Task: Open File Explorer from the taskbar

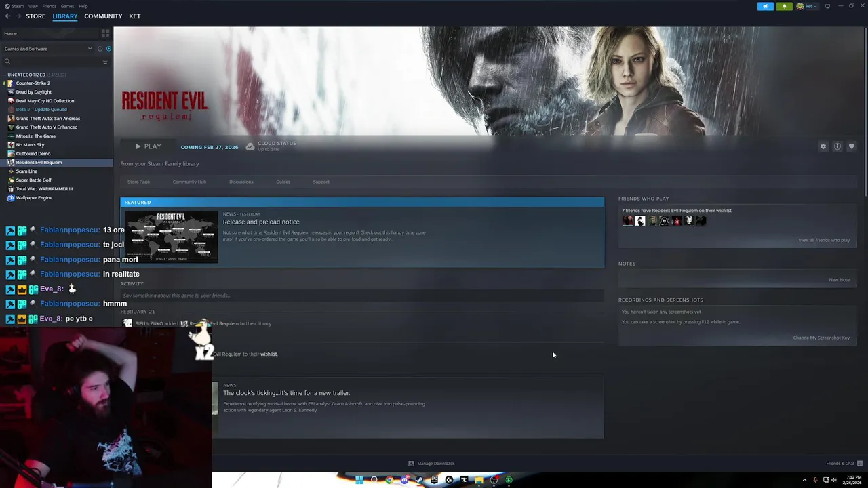Action: click(x=479, y=480)
